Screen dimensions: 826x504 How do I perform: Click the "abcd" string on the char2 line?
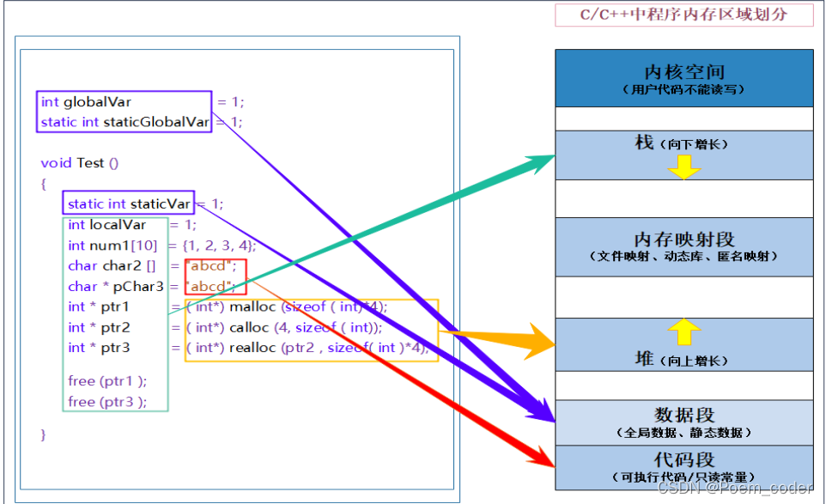click(x=210, y=266)
